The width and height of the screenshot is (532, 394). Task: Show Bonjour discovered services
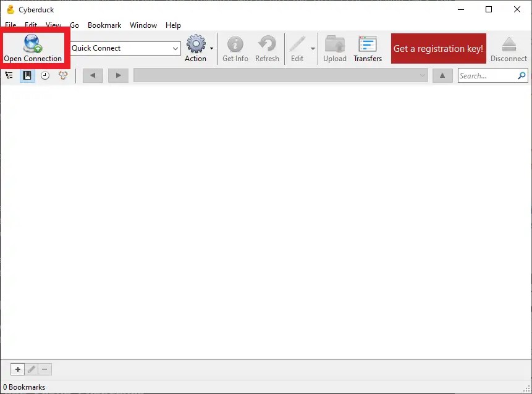point(62,75)
